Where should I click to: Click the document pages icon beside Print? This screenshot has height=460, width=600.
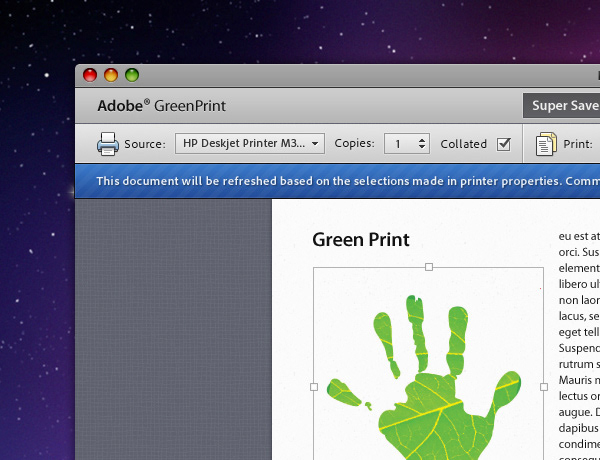pos(546,144)
